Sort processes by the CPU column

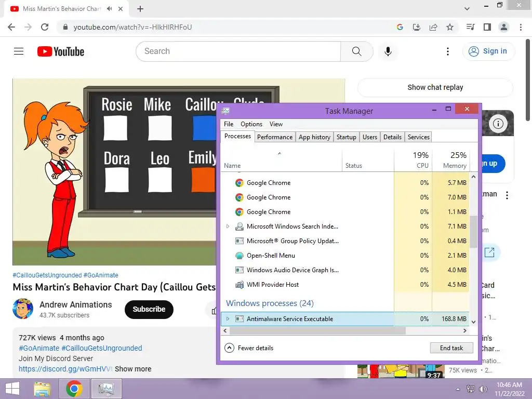(413, 159)
